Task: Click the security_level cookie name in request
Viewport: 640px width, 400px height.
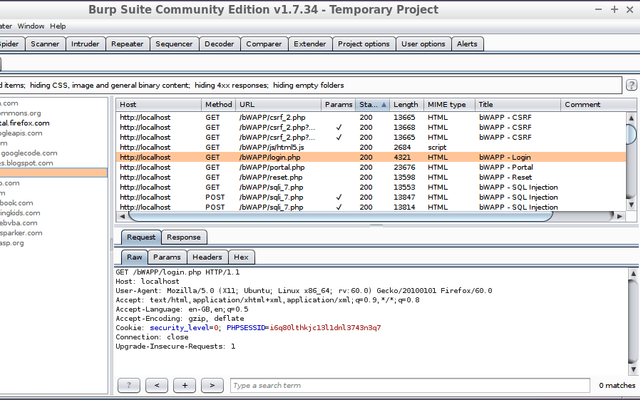Action: pyautogui.click(x=180, y=327)
